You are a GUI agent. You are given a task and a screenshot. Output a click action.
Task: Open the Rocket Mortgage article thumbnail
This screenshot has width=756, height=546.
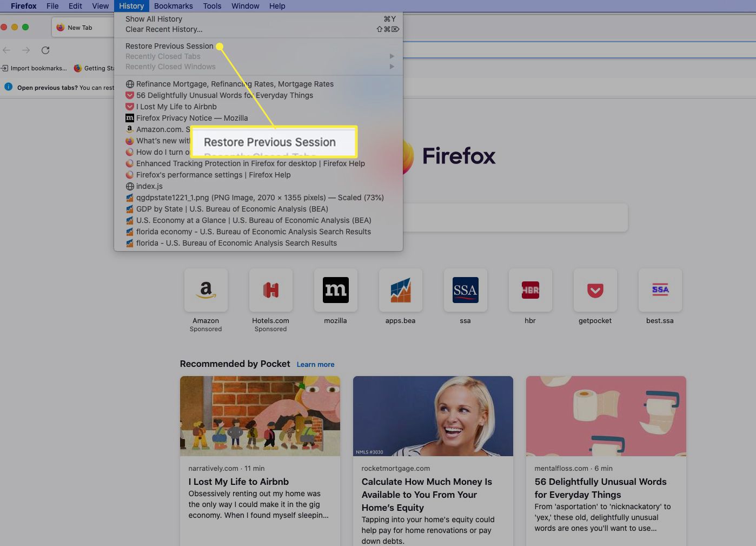coord(433,416)
